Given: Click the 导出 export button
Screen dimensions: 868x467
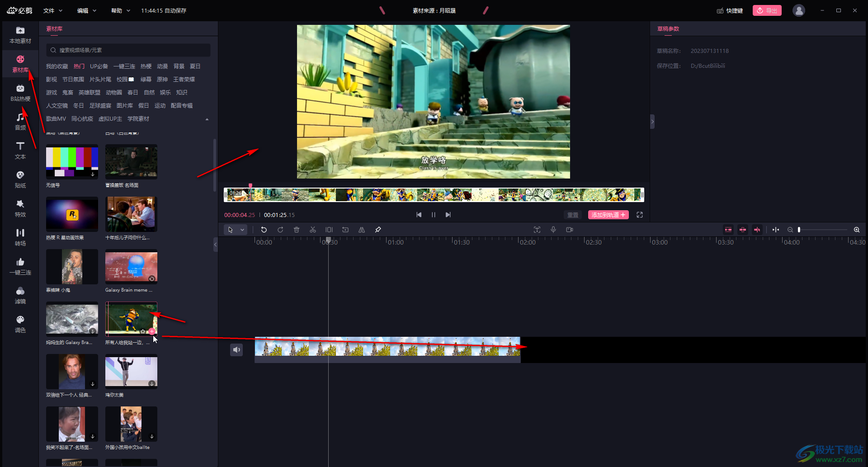Looking at the screenshot, I should point(767,10).
